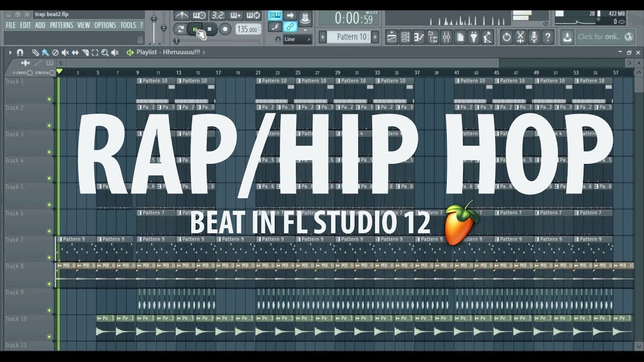The height and width of the screenshot is (362, 644).
Task: Select the Draw pencil tool in Playlist
Action: [x=35, y=52]
